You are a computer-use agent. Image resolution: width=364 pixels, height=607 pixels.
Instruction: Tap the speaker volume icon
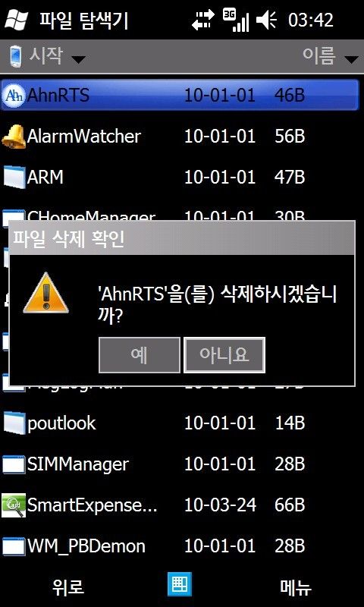[267, 20]
